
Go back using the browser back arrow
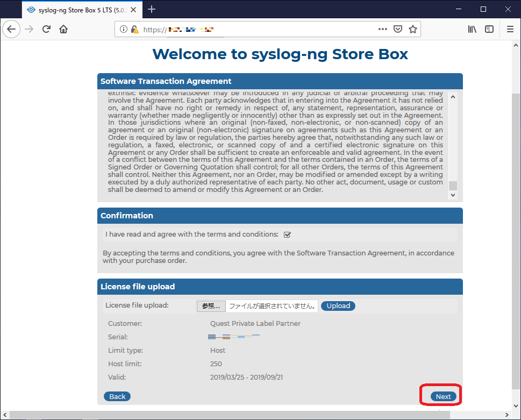coord(11,29)
